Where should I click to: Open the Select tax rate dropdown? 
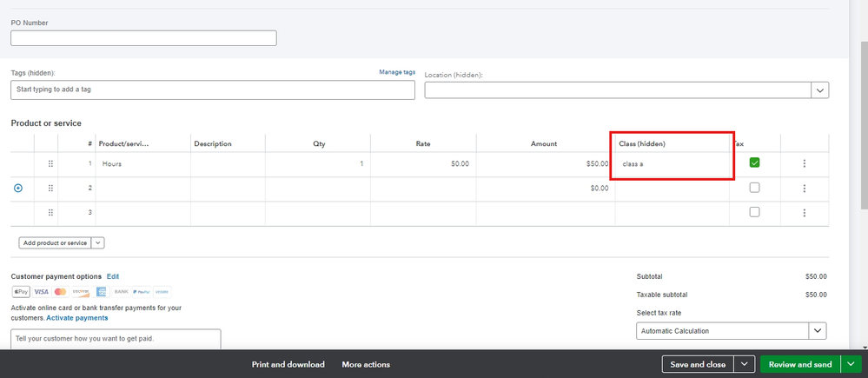click(817, 331)
